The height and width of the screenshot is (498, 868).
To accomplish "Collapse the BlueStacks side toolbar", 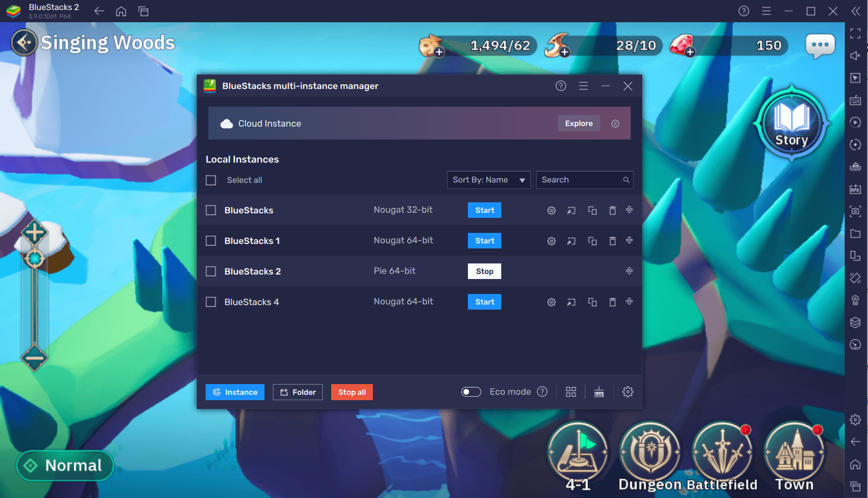I will 856,11.
